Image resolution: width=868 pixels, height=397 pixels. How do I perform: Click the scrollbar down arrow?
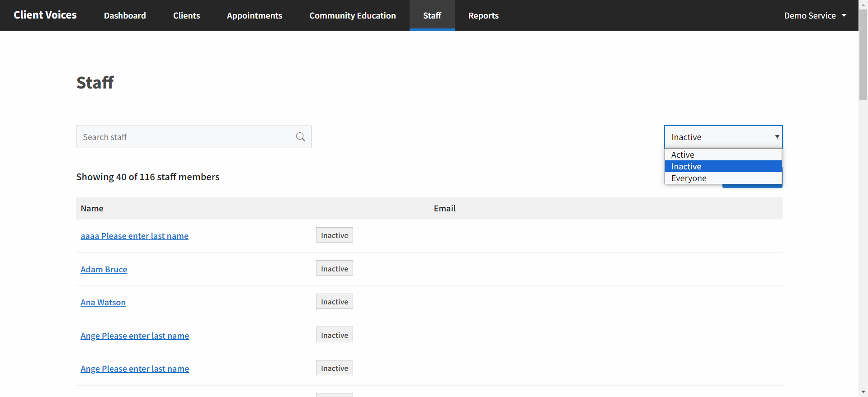863,392
